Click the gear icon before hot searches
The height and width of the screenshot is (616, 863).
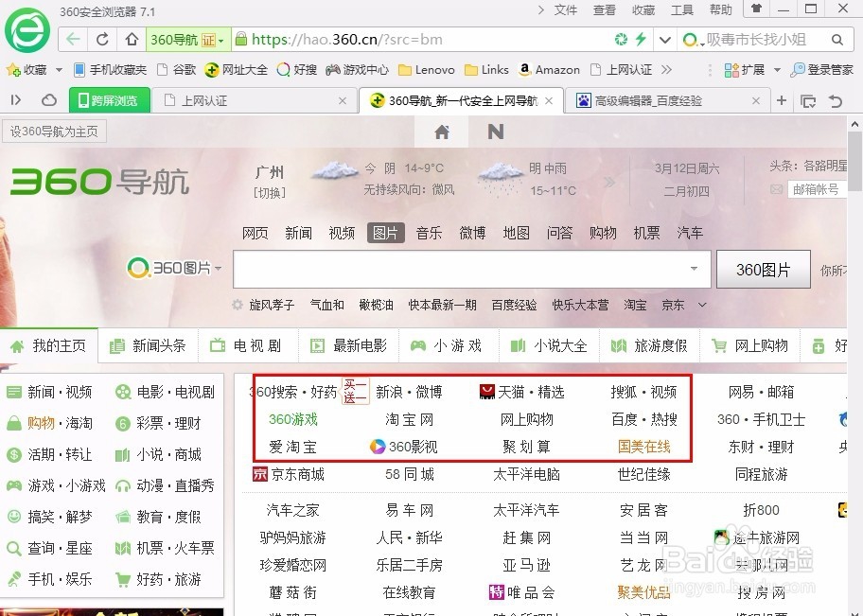(238, 305)
